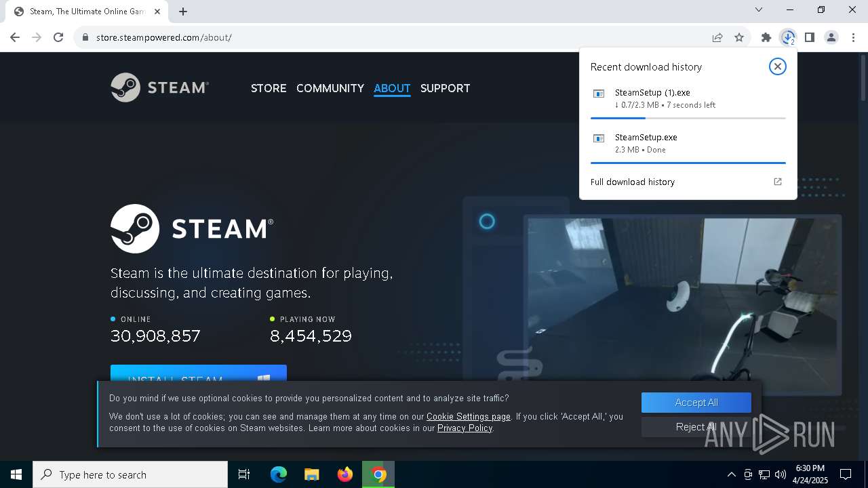
Task: Open the Chrome three-dot menu
Action: 853,37
